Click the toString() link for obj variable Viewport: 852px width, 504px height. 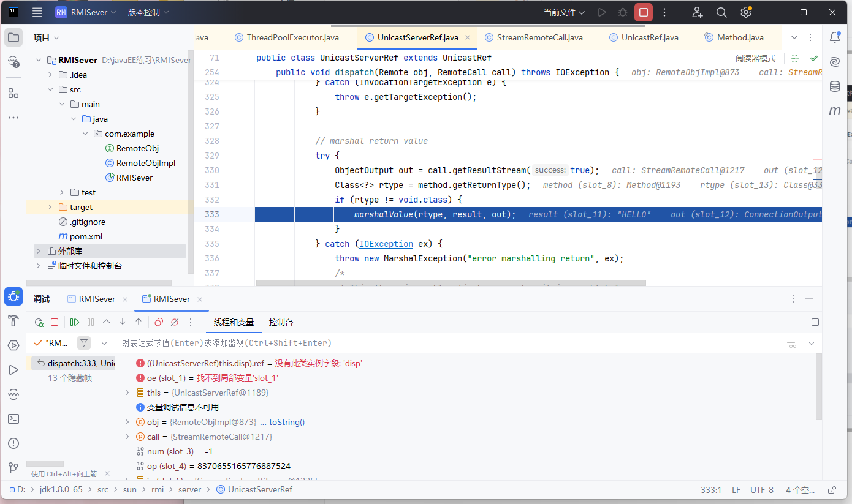point(286,422)
